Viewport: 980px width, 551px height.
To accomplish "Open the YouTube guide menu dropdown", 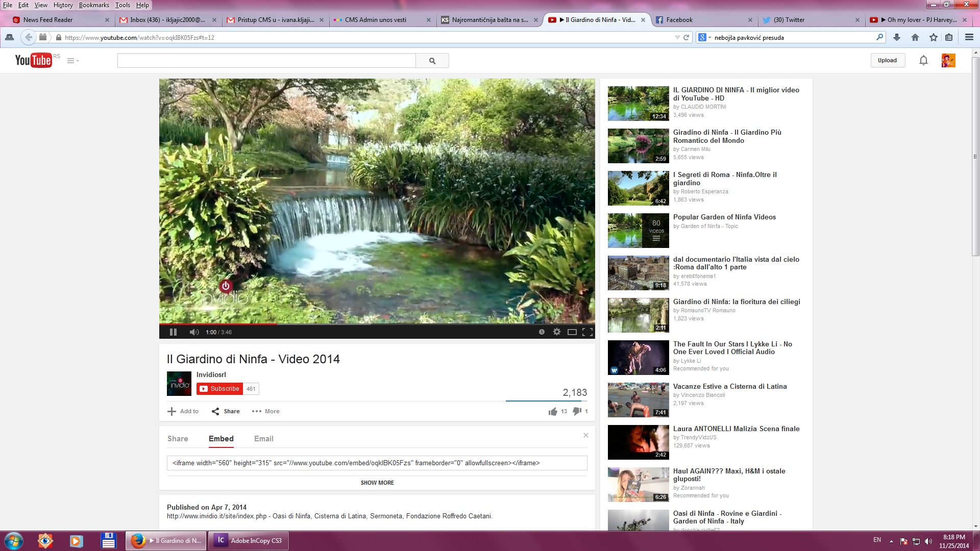I will pos(73,61).
